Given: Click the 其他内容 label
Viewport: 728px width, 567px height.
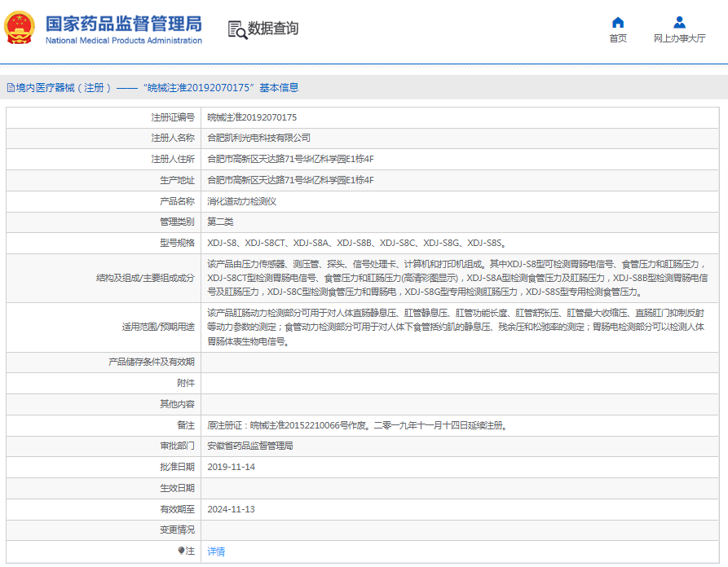Looking at the screenshot, I should tap(178, 404).
